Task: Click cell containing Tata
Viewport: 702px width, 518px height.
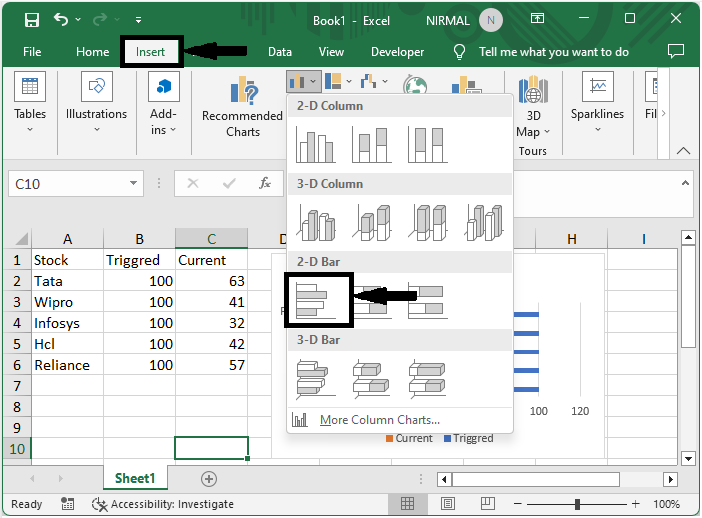Action: [68, 281]
